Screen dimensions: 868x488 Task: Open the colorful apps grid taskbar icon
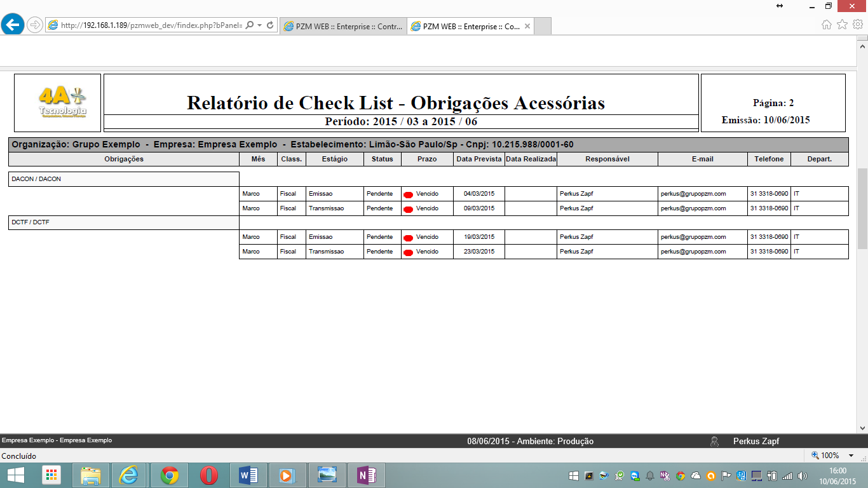tap(51, 475)
